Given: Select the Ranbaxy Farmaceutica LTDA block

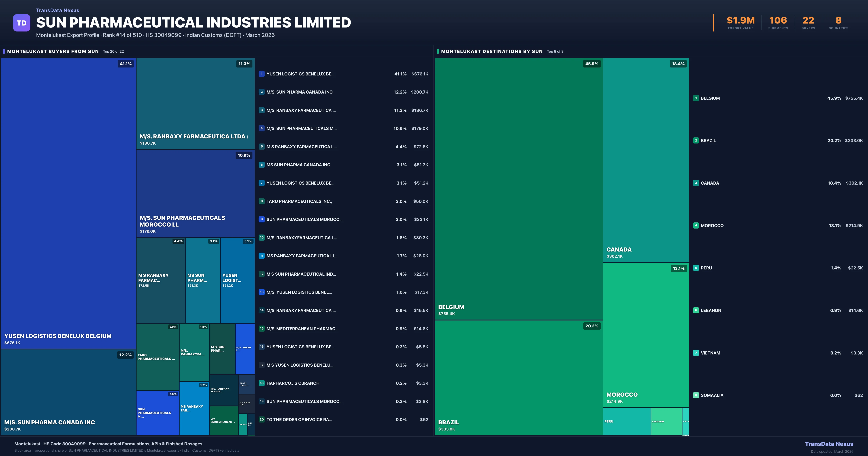Looking at the screenshot, I should click(x=195, y=104).
